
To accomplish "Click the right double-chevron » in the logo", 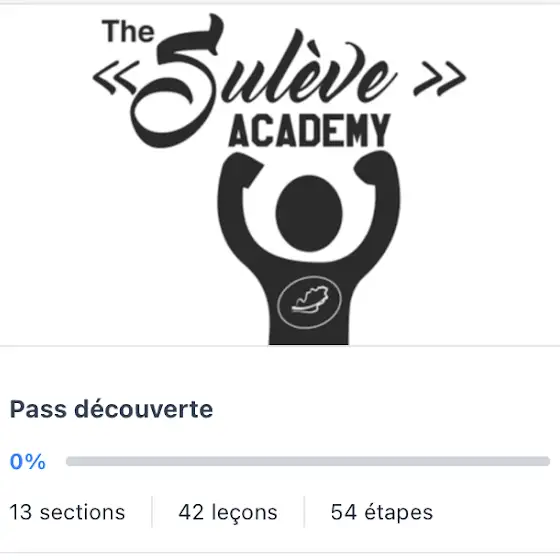I will tap(440, 78).
